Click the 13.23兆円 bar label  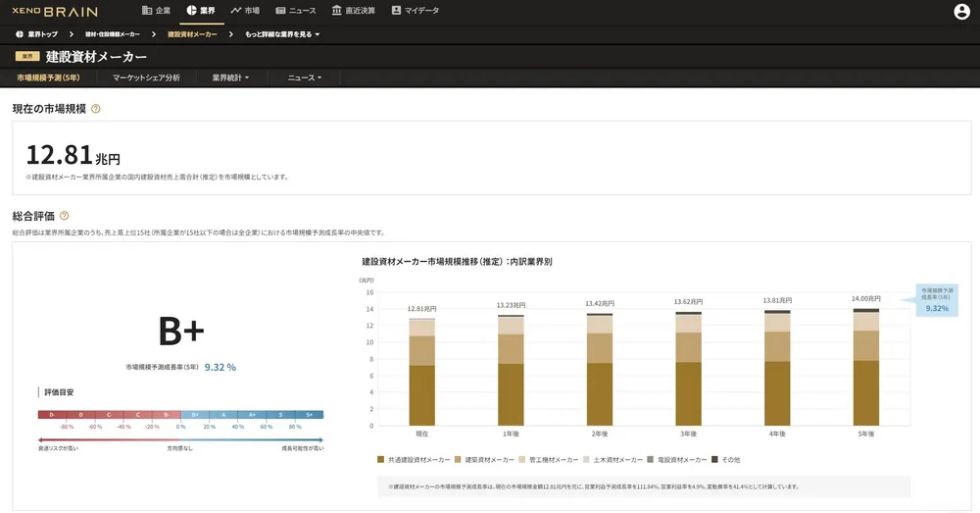pyautogui.click(x=511, y=305)
